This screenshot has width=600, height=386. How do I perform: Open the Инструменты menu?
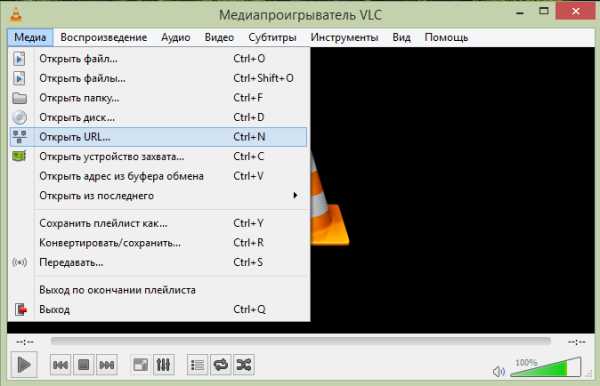pyautogui.click(x=344, y=37)
